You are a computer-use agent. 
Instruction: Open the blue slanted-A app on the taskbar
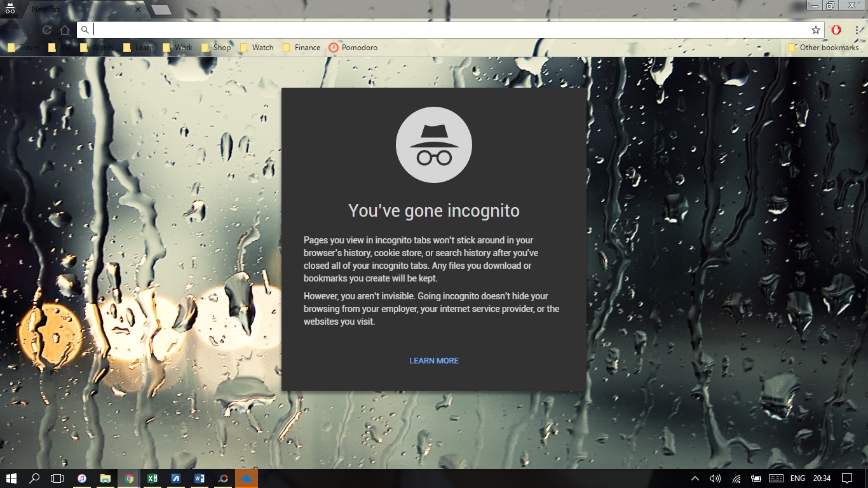pos(176,478)
